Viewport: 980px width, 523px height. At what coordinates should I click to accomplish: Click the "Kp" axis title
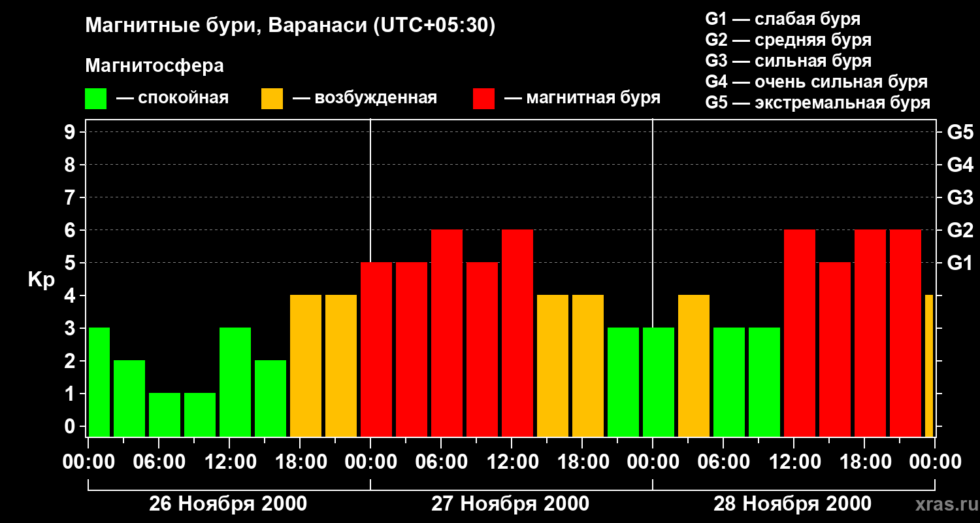pos(41,279)
